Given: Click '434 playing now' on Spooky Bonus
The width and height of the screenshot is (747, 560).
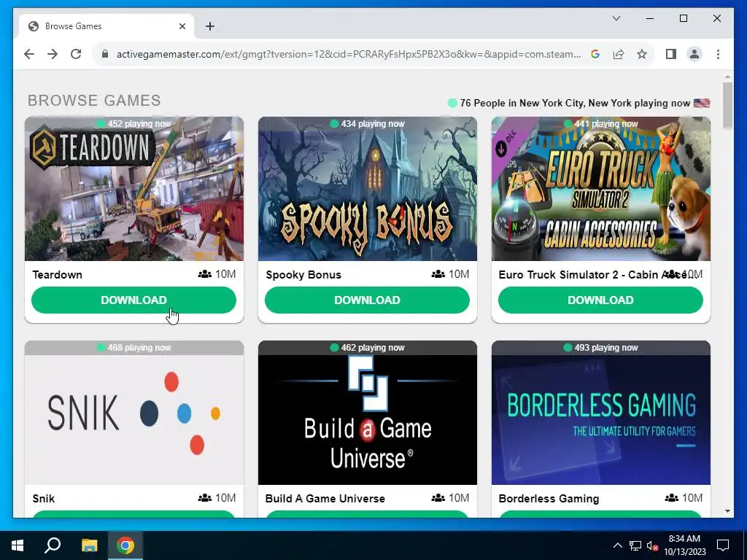Looking at the screenshot, I should [373, 124].
